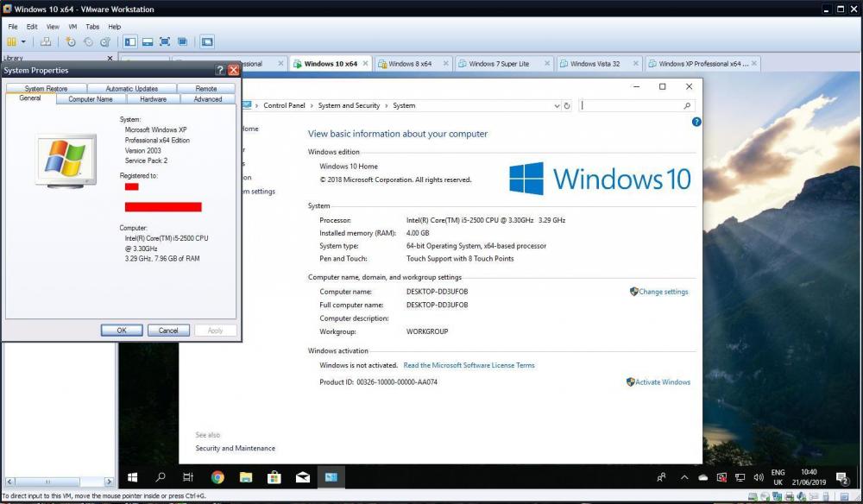863x504 pixels.
Task: Open Google Chrome from guest taskbar
Action: (x=217, y=477)
